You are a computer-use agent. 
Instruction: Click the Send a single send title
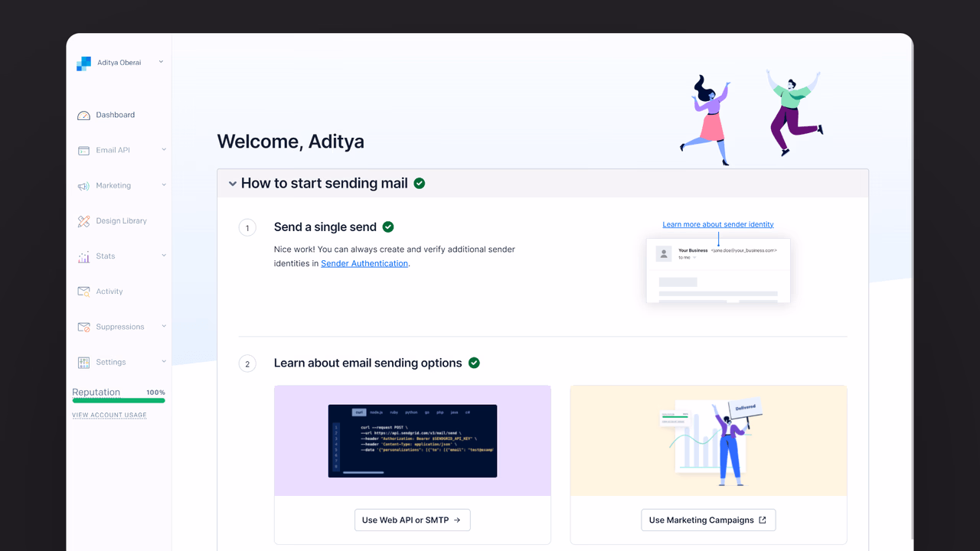[325, 227]
